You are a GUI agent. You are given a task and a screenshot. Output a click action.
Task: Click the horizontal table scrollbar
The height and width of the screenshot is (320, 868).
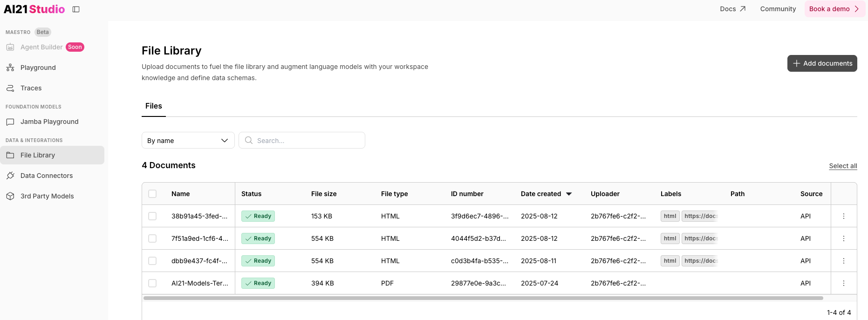[483, 298]
